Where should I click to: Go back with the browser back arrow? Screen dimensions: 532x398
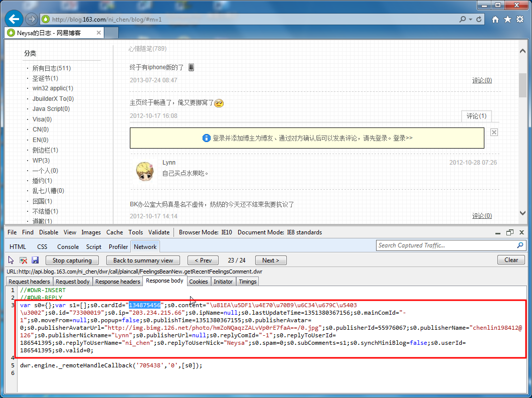14,19
